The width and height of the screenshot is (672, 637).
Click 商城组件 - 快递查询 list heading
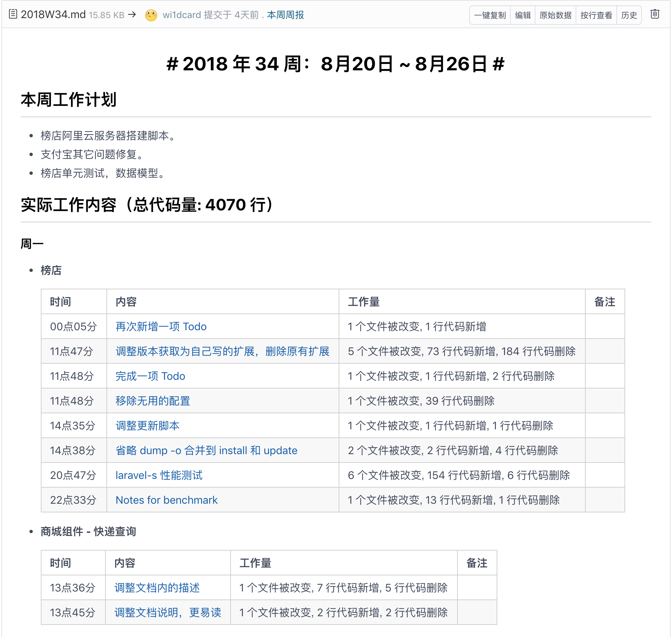(x=88, y=532)
